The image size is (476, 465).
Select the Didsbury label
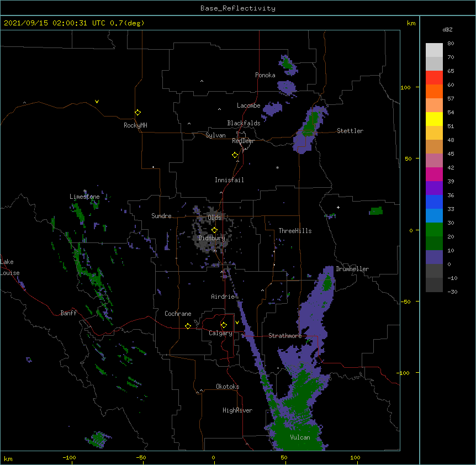click(212, 238)
